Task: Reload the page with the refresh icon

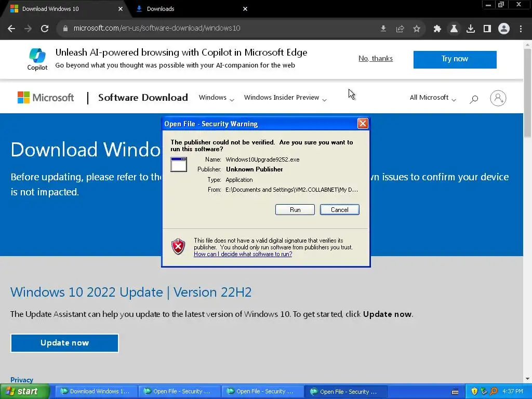Action: point(45,29)
